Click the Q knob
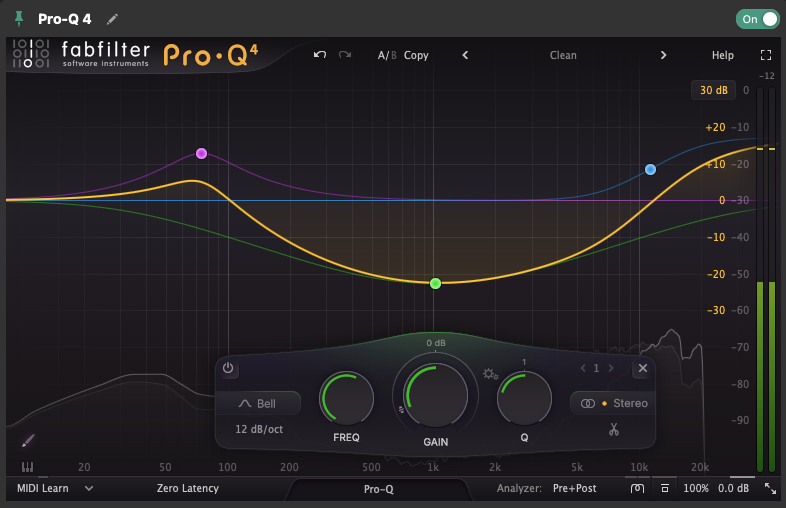 coord(524,399)
